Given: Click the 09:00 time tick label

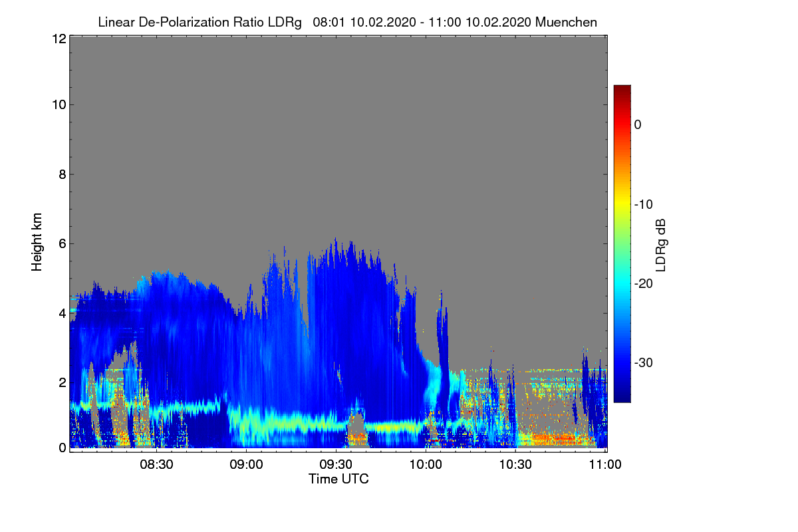Looking at the screenshot, I should point(245,465).
